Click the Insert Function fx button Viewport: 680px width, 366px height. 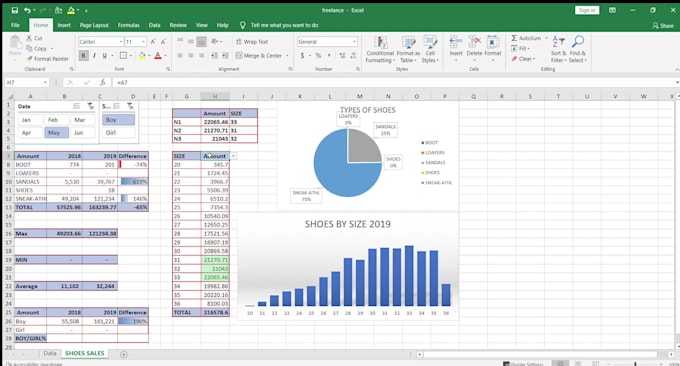(x=102, y=82)
